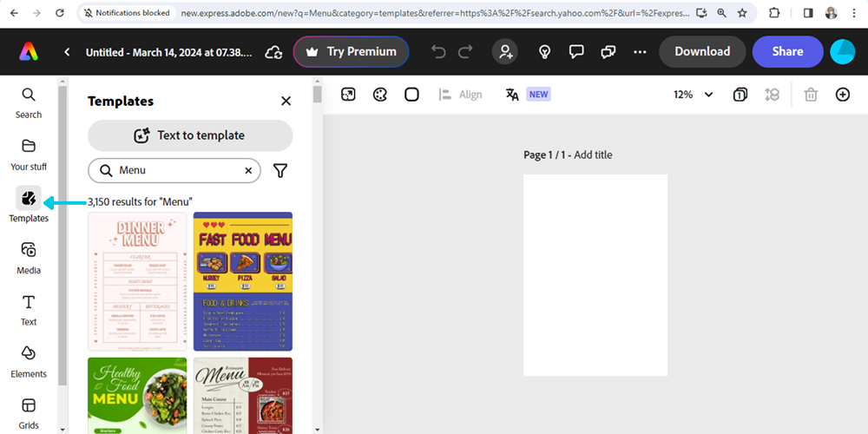Open the browser side panel icon
868x434 pixels.
808,13
